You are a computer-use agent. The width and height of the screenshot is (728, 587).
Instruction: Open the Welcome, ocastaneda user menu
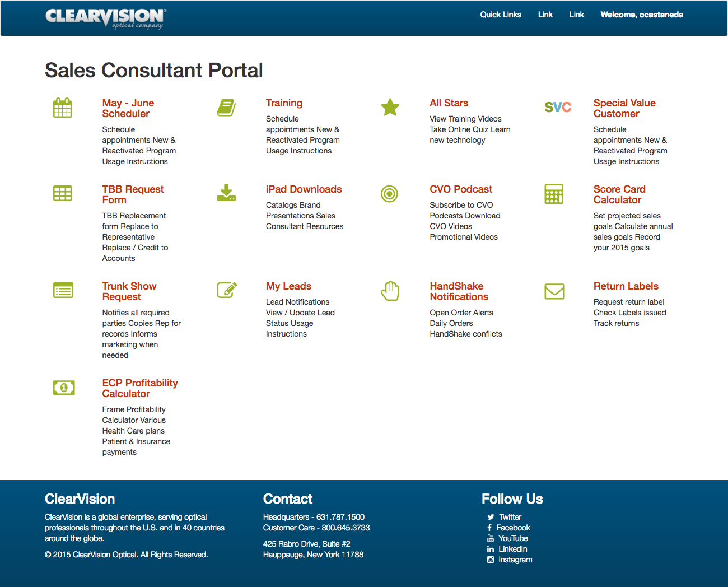pyautogui.click(x=642, y=15)
